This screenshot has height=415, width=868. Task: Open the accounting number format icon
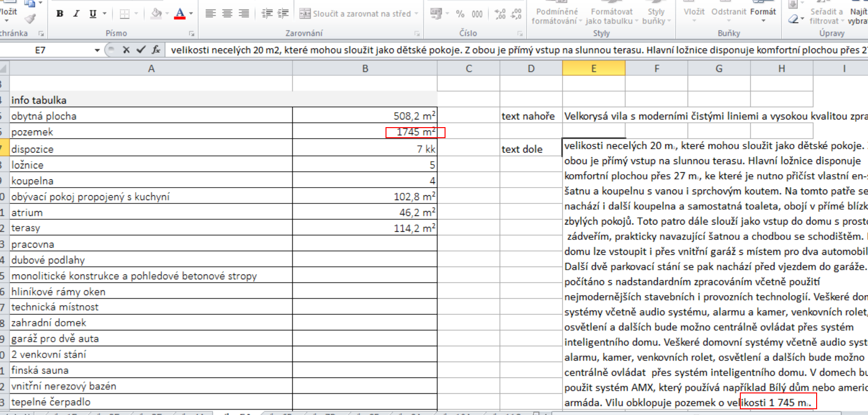436,14
